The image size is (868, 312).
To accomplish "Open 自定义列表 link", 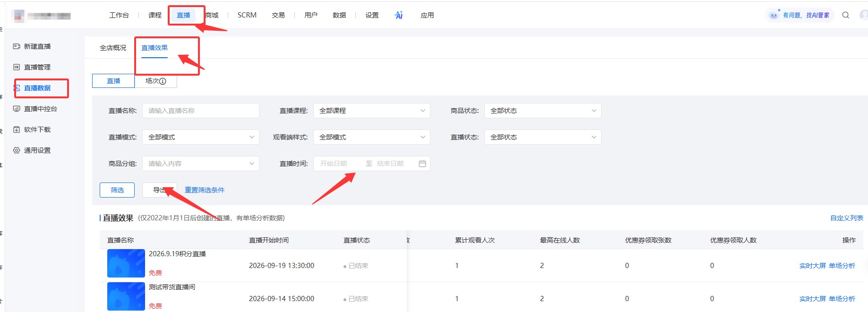I will (x=847, y=218).
